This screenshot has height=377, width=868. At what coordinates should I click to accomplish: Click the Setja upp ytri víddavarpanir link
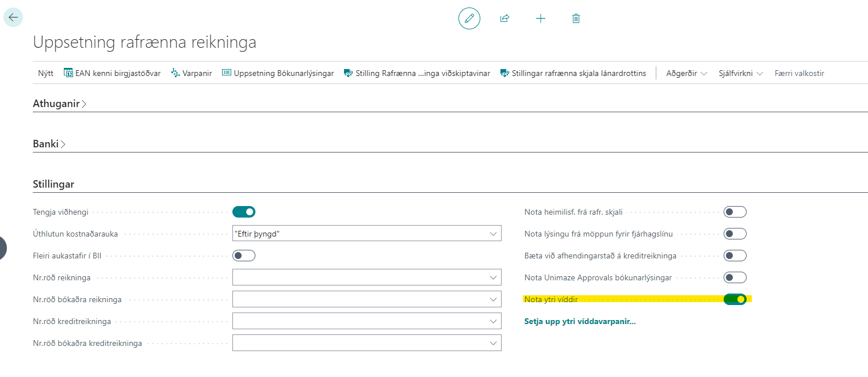(x=580, y=321)
